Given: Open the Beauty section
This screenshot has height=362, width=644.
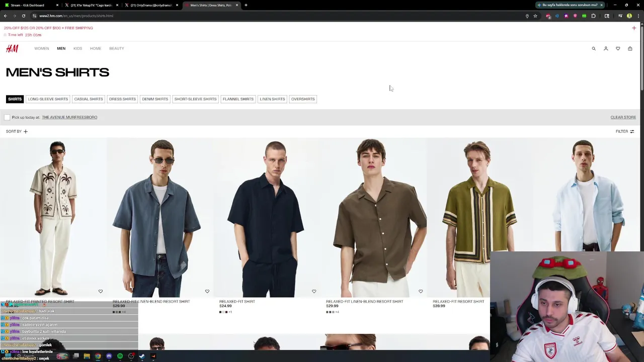Looking at the screenshot, I should pyautogui.click(x=117, y=48).
